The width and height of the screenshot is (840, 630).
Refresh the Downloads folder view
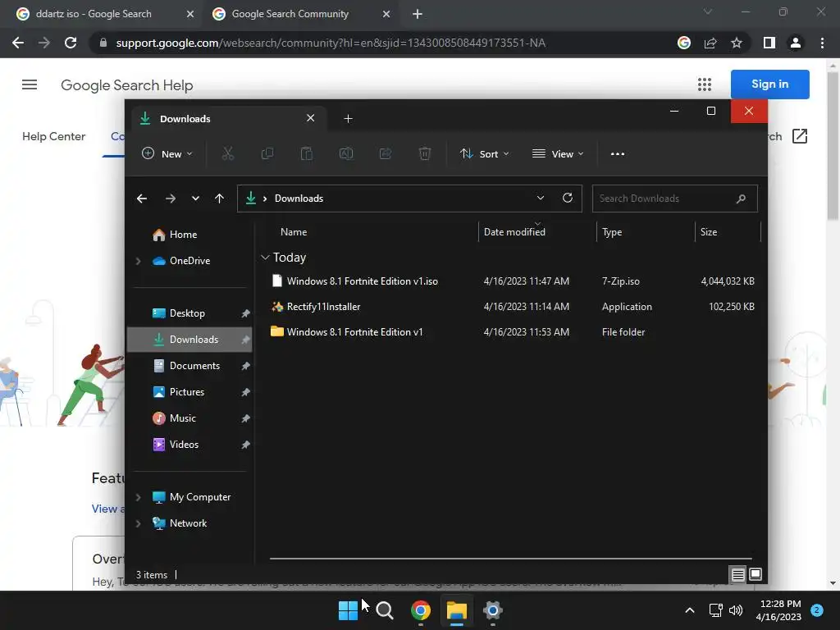(568, 198)
